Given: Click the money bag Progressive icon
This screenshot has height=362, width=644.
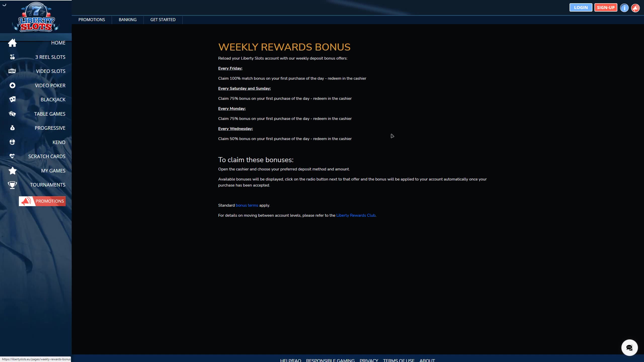Looking at the screenshot, I should point(12,128).
